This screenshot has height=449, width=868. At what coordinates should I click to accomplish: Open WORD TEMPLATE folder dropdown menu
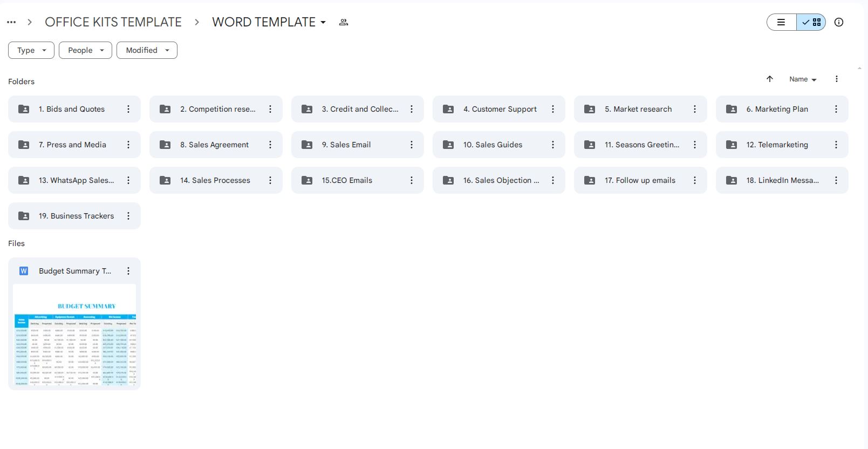(323, 23)
